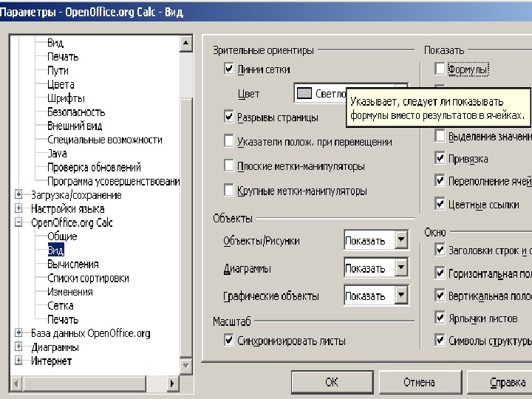
Task: Toggle Символы структуры checkbox
Action: pyautogui.click(x=440, y=340)
